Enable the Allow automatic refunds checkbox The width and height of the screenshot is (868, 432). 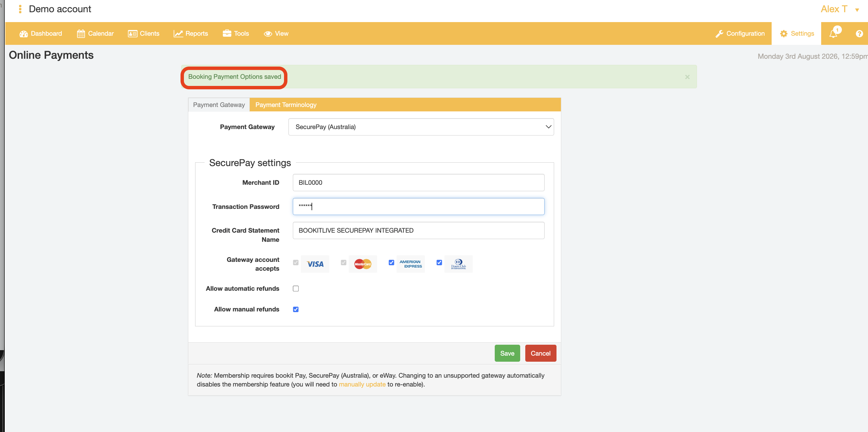[296, 289]
